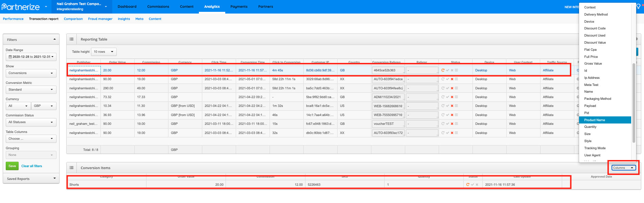Click the Clear all filters link
The height and width of the screenshot is (203, 644).
point(32,166)
